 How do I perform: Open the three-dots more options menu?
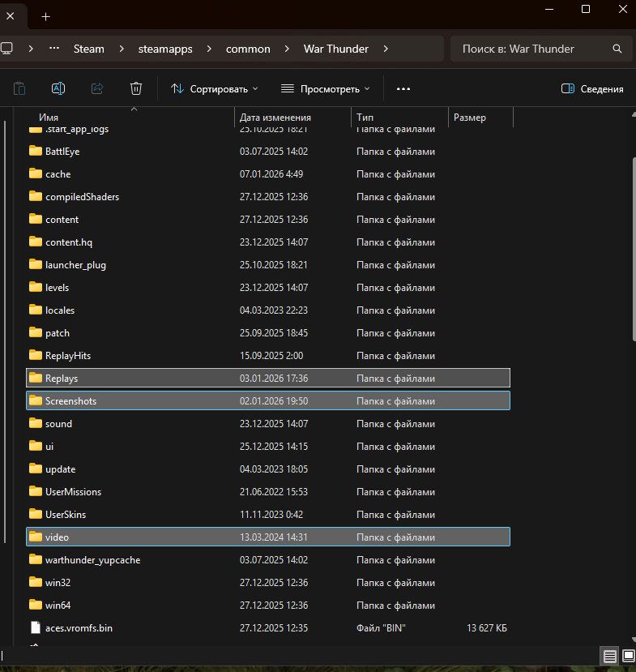[403, 88]
